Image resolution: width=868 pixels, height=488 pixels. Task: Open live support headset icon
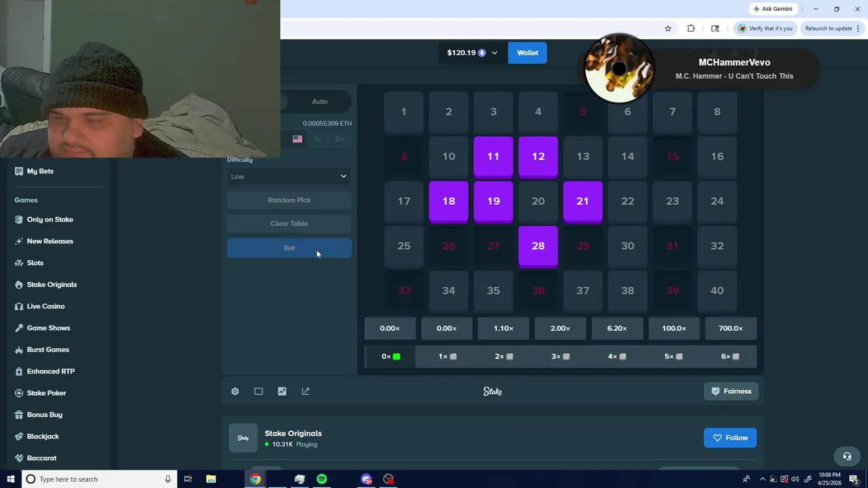point(846,456)
